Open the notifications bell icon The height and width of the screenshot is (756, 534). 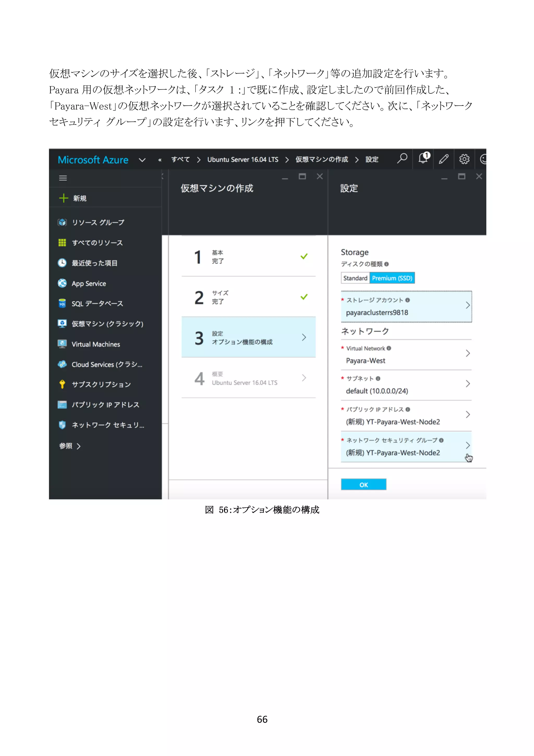point(423,158)
